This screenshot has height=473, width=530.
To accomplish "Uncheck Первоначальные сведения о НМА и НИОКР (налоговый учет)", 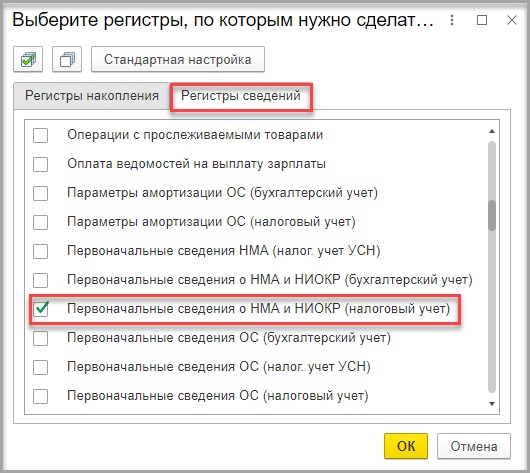I will [40, 309].
